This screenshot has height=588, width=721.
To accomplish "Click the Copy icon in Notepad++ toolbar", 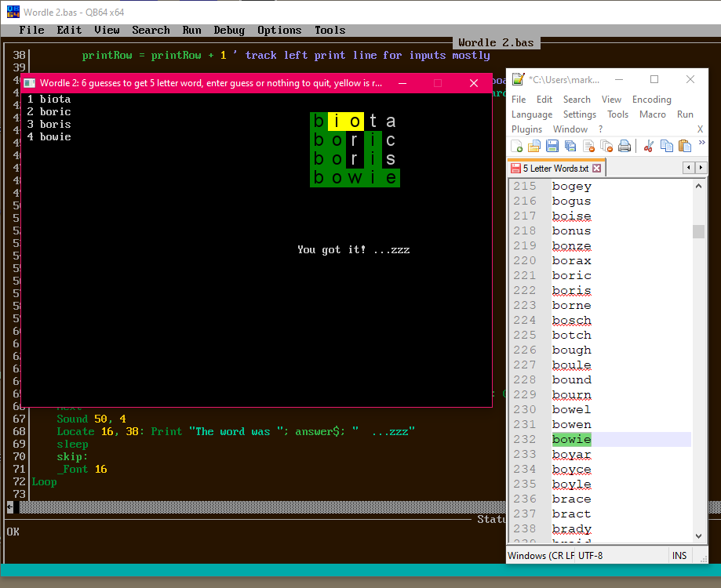I will pyautogui.click(x=667, y=146).
